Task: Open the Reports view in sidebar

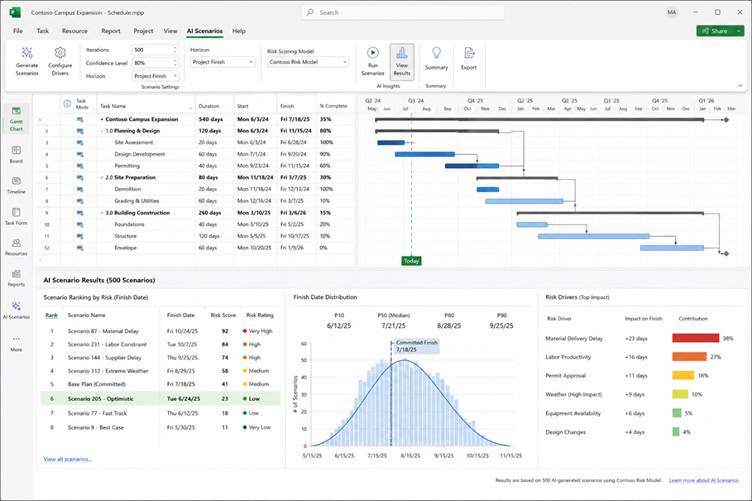Action: 16,278
